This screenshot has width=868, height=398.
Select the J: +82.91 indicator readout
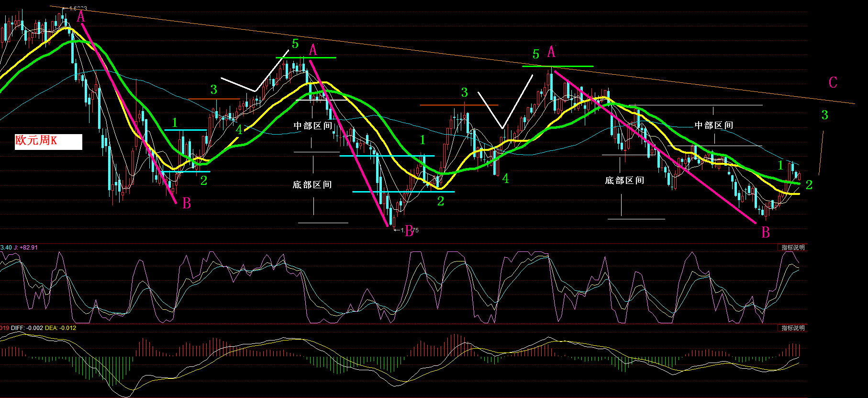tap(25, 248)
